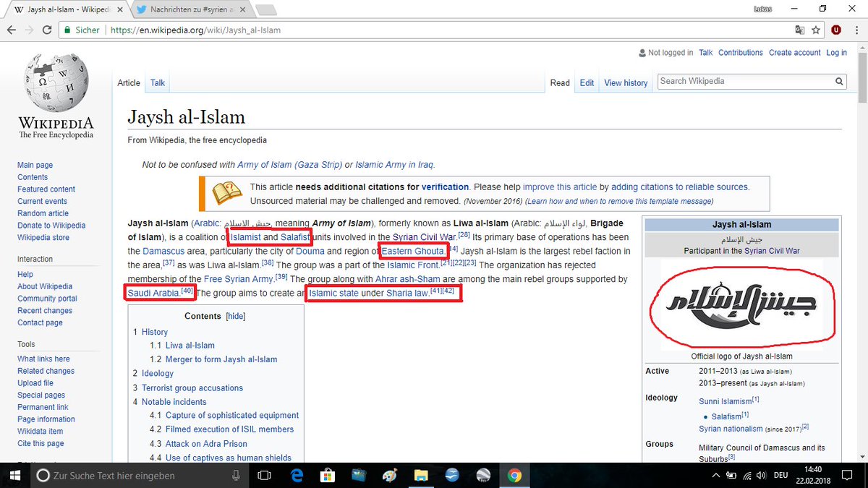Screen dimensions: 868x488
Task: Open the Ahrar ash-Sham link
Action: (408, 279)
